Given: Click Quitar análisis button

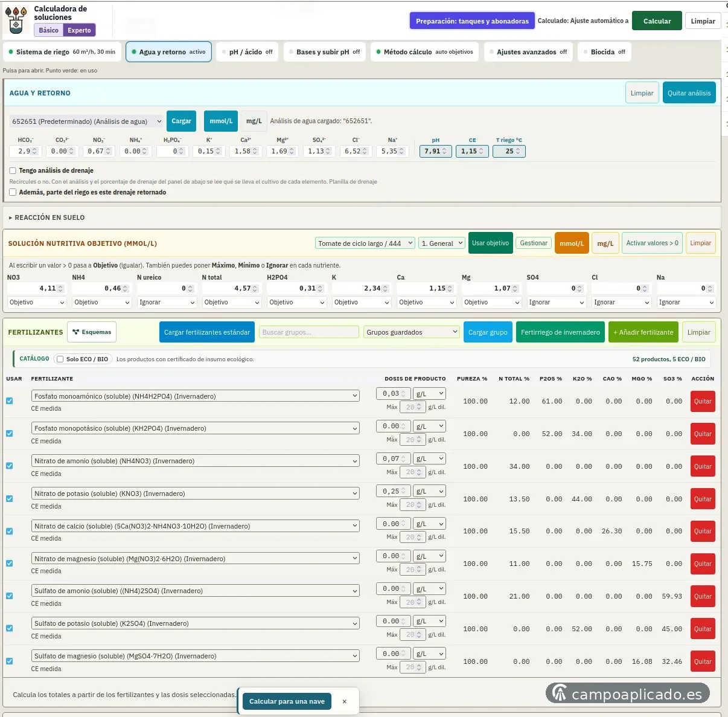Looking at the screenshot, I should [x=689, y=93].
